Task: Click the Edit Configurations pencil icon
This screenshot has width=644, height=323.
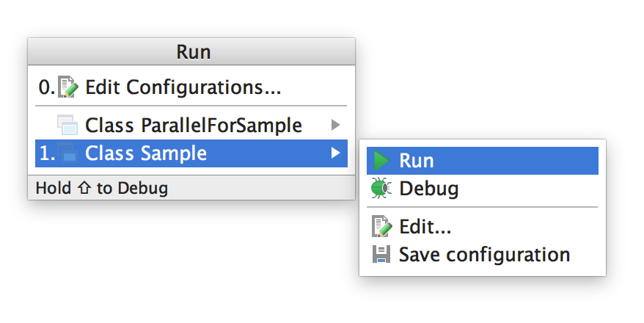Action: [67, 88]
